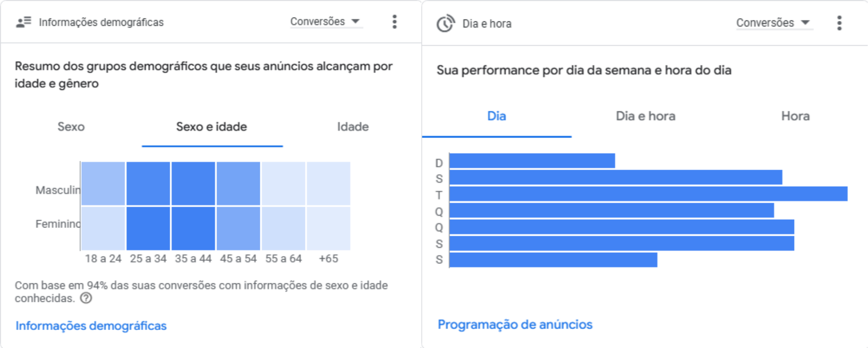
Task: Click the Feminino +65 heatmap cell
Action: click(328, 228)
